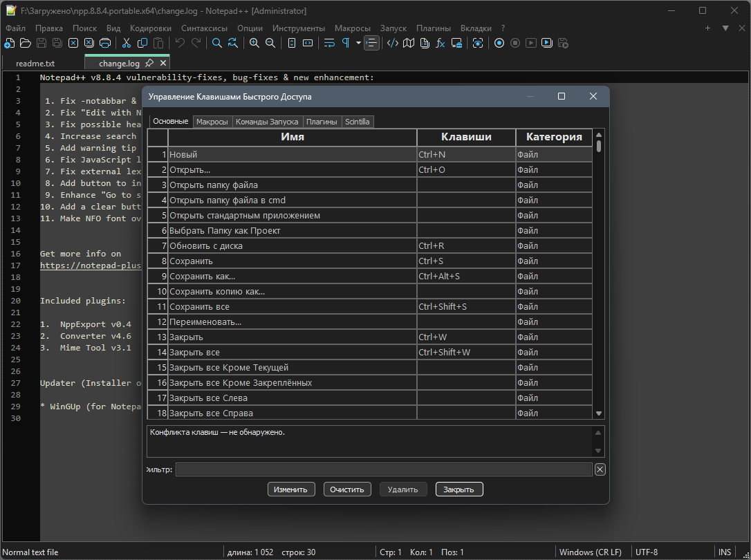
Task: Toggle the Indent Guide toolbar icon
Action: pyautogui.click(x=371, y=43)
